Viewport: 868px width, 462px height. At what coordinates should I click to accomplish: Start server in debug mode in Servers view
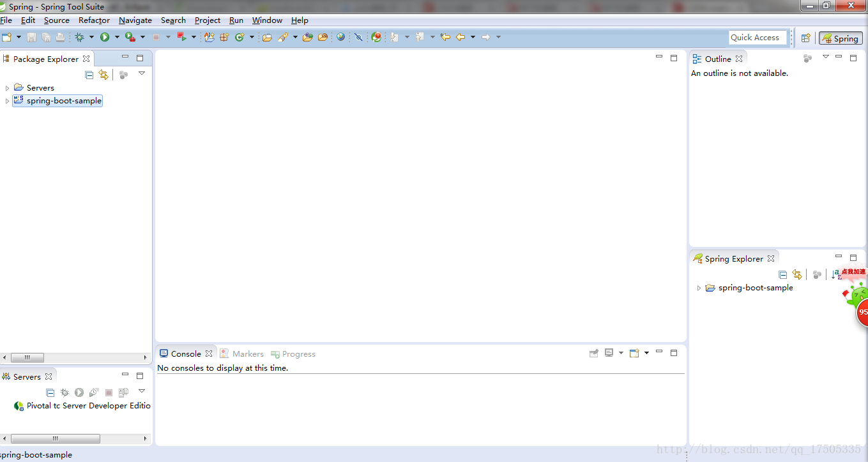[x=65, y=392]
